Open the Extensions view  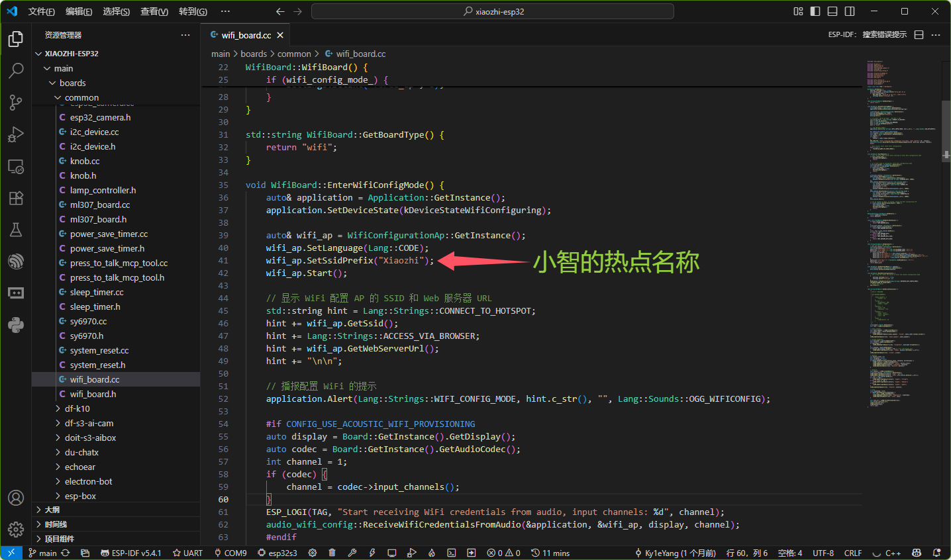(x=16, y=198)
